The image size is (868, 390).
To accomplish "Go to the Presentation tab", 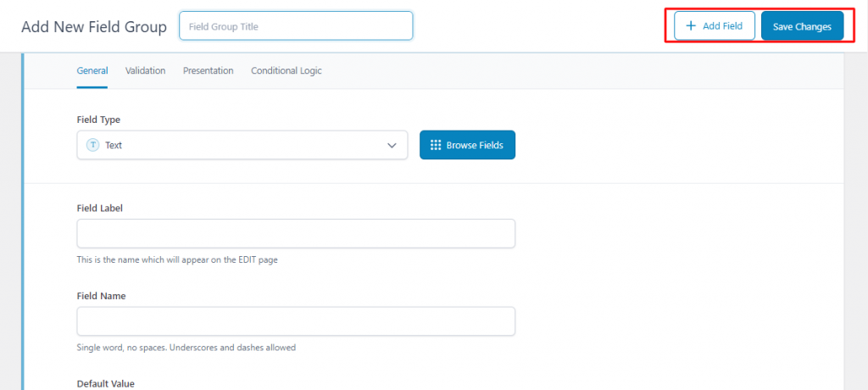I will (x=208, y=71).
